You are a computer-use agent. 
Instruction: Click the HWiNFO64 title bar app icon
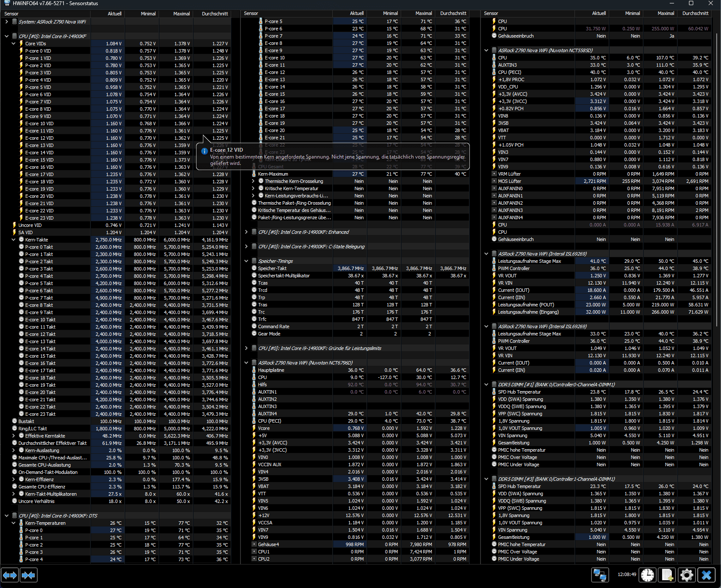point(7,3)
